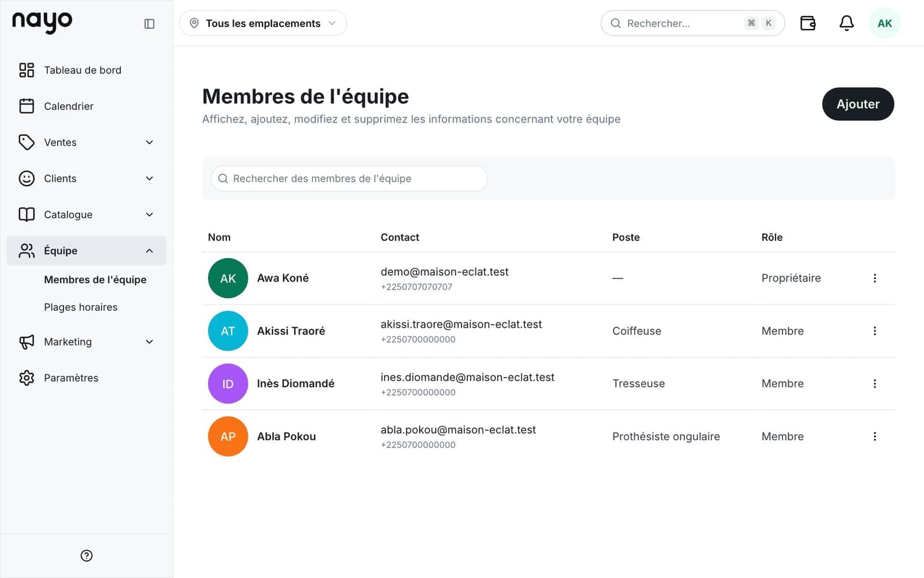Image resolution: width=924 pixels, height=578 pixels.
Task: Click Rechercher des membres de l'équipe field
Action: click(349, 179)
